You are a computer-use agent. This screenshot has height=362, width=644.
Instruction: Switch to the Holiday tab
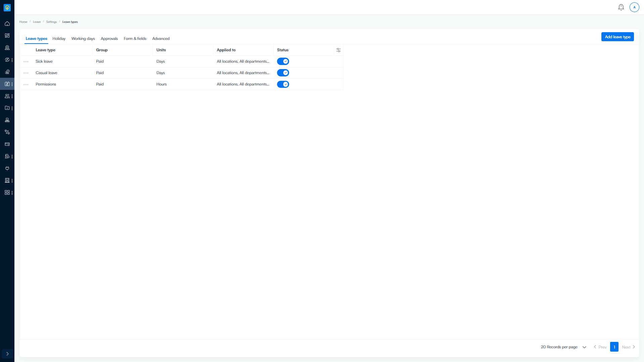59,39
